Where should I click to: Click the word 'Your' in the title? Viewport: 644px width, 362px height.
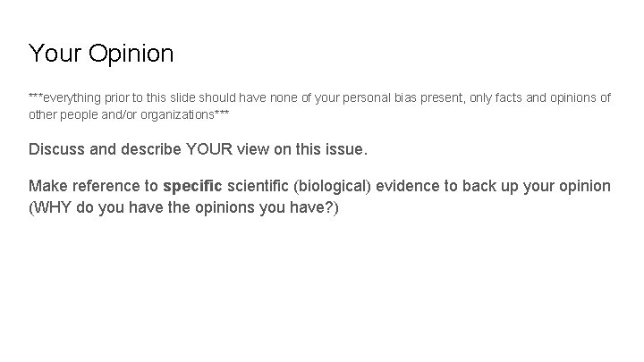[55, 53]
